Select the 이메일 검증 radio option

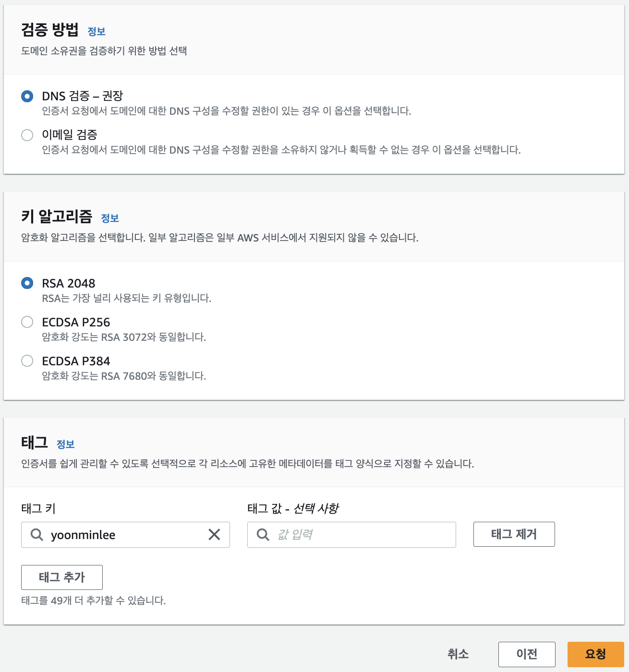27,135
